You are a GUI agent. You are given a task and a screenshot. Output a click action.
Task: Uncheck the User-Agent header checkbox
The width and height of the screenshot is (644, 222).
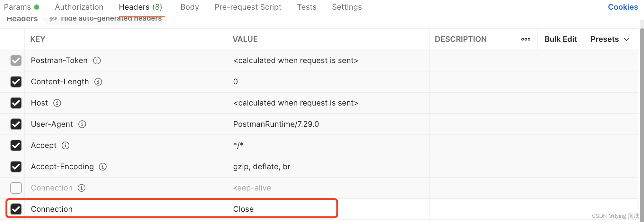16,124
